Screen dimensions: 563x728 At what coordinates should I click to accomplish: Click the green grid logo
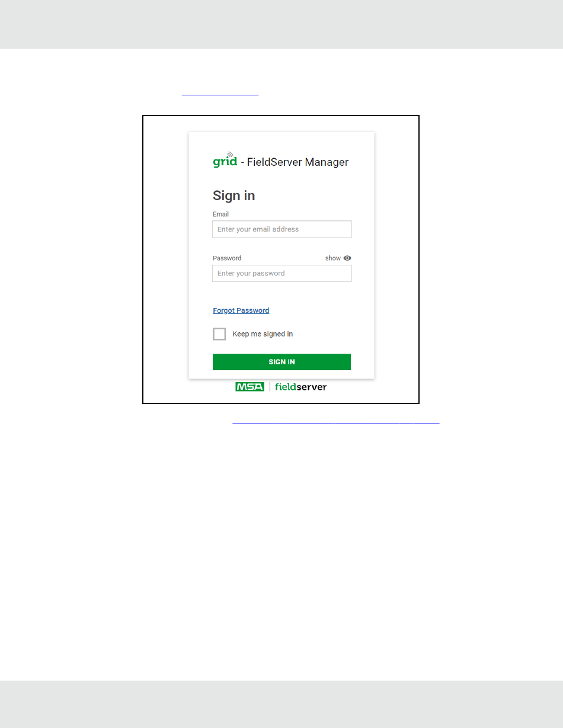pyautogui.click(x=225, y=162)
